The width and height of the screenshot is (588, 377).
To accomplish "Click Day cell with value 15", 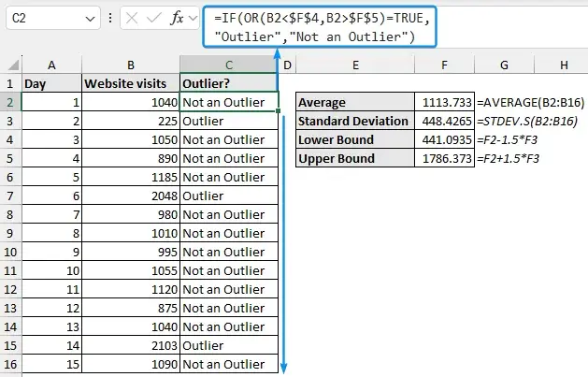I will [x=51, y=364].
